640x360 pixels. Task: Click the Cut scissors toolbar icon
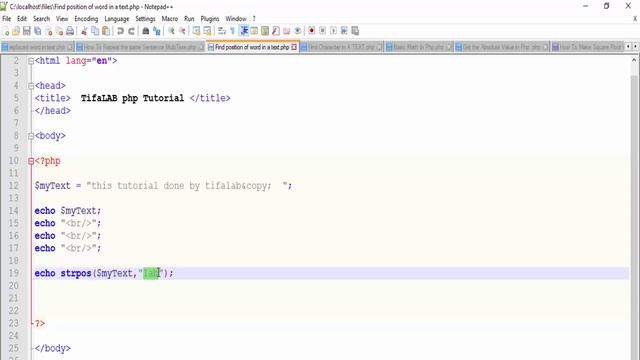(x=84, y=31)
